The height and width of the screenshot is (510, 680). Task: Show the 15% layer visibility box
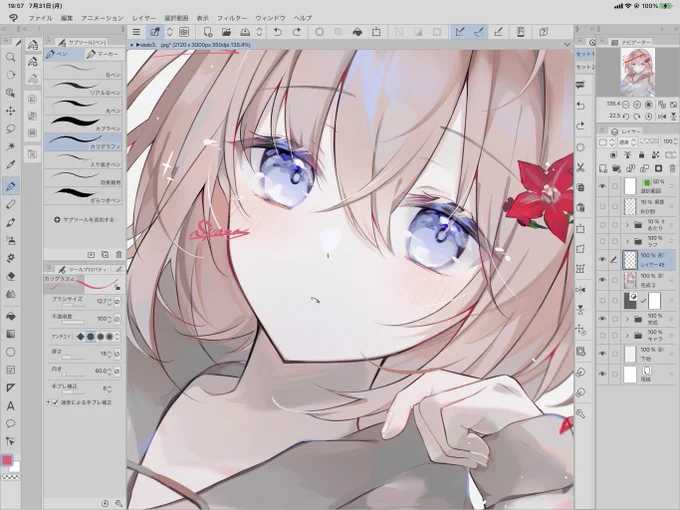pos(602,206)
